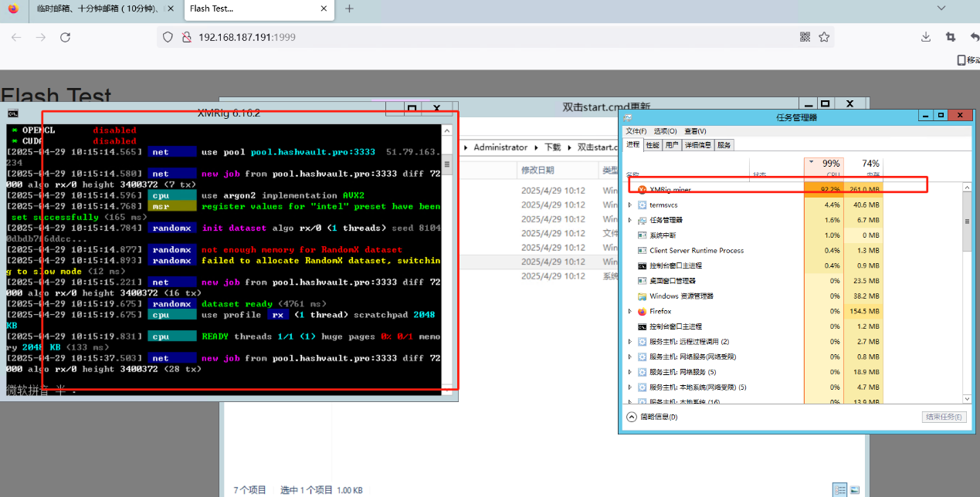This screenshot has height=497, width=980.
Task: Switch Explorer to large icons view
Action: coord(855,490)
